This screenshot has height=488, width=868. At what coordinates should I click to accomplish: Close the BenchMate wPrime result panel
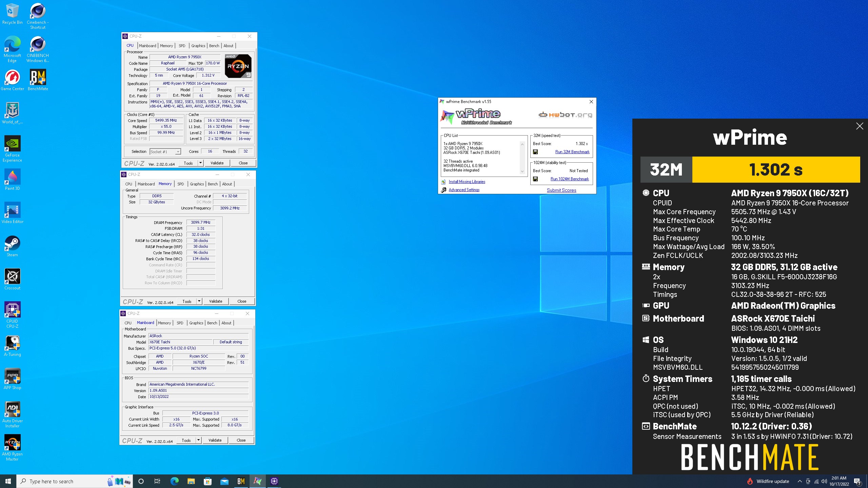click(860, 126)
